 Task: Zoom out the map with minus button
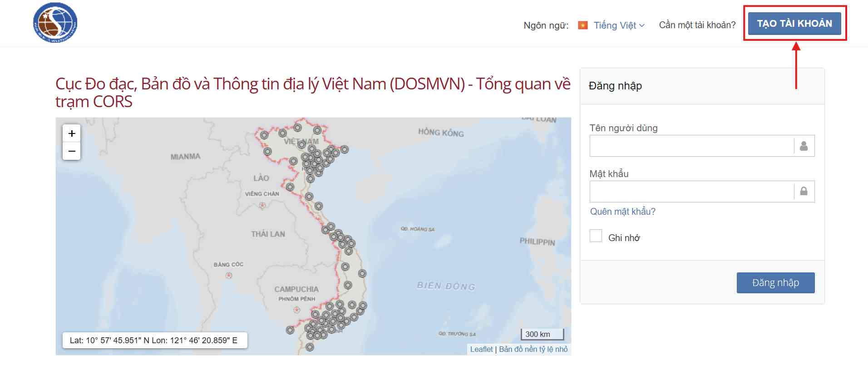[x=72, y=151]
